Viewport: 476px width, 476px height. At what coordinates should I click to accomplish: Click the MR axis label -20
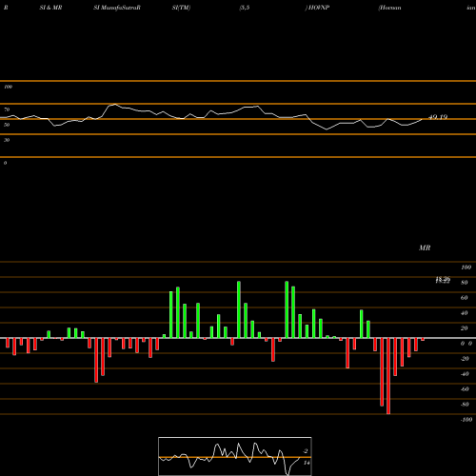465,359
